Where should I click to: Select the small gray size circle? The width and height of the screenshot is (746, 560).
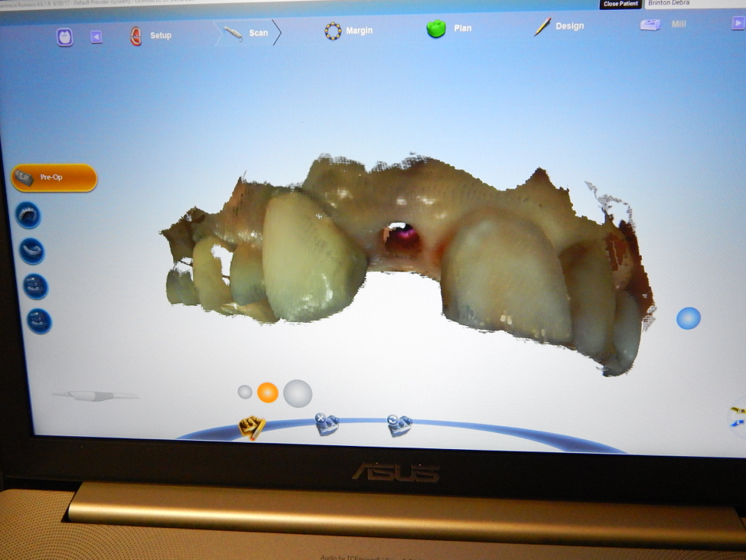click(245, 392)
